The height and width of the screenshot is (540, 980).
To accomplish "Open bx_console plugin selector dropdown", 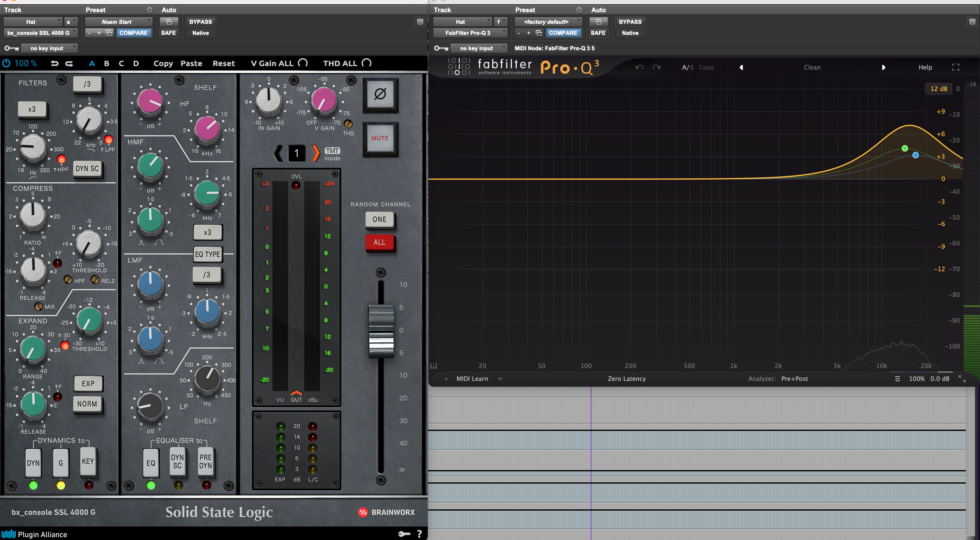I will pyautogui.click(x=41, y=33).
